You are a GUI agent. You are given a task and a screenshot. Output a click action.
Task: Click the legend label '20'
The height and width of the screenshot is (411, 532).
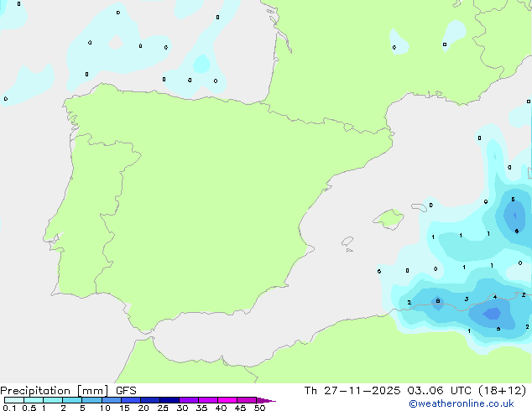143,408
